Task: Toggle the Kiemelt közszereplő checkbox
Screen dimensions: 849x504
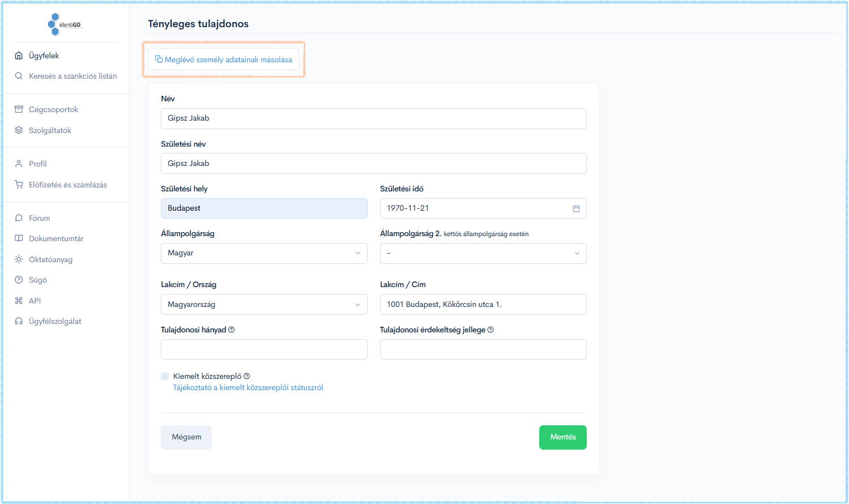Action: [x=165, y=377]
